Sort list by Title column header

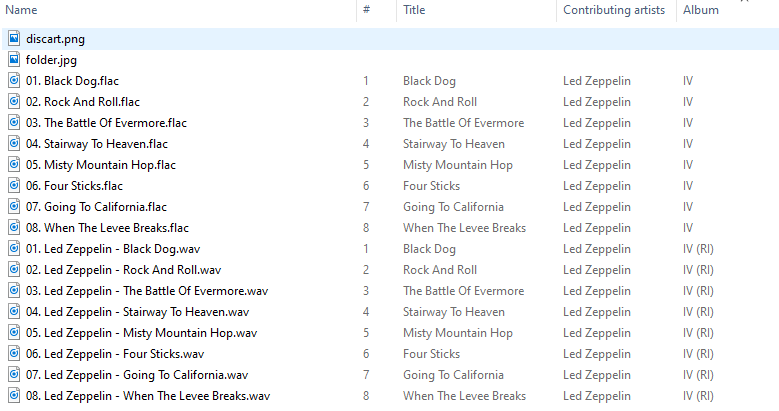tap(414, 10)
